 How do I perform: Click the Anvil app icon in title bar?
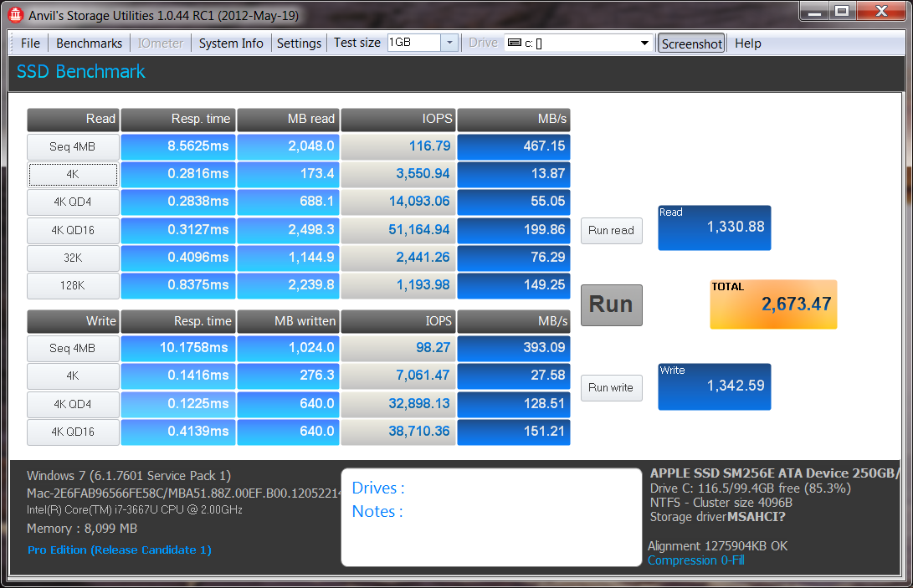tap(14, 14)
